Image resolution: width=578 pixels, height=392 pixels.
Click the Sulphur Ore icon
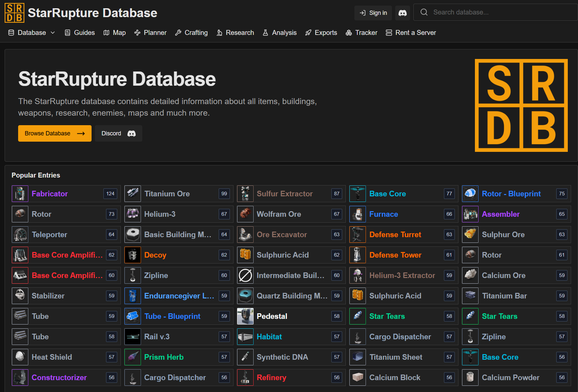[470, 235]
